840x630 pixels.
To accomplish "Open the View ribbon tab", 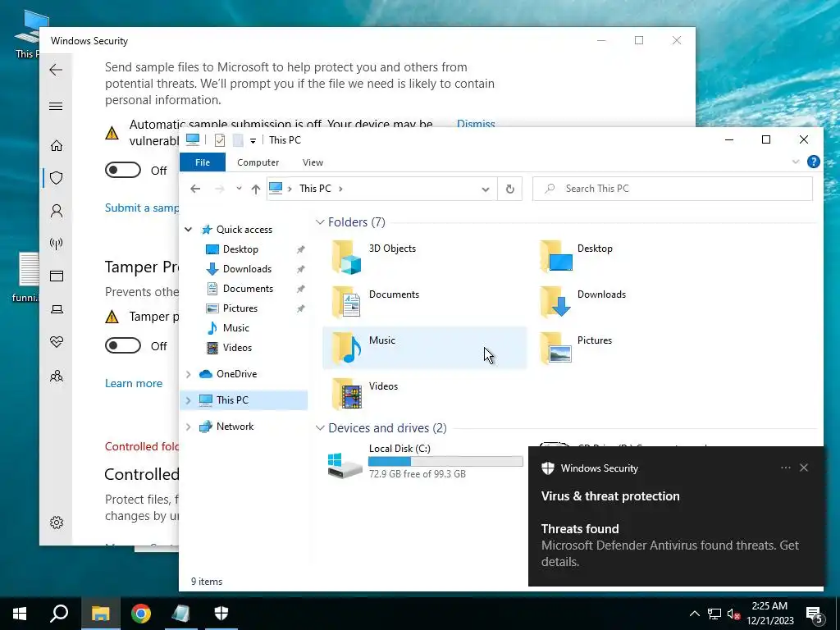I will [313, 162].
